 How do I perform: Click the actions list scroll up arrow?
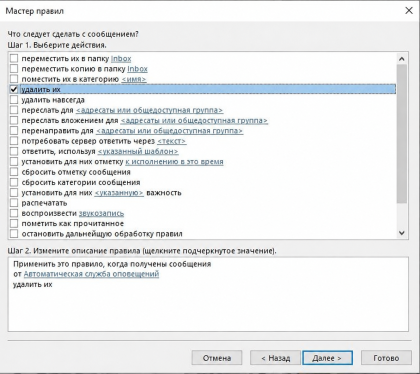pyautogui.click(x=402, y=59)
